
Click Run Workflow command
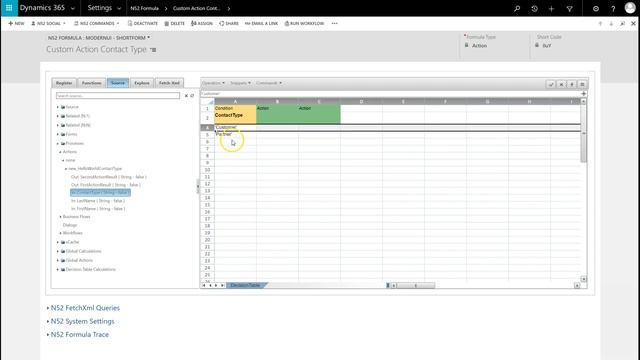tap(304, 23)
